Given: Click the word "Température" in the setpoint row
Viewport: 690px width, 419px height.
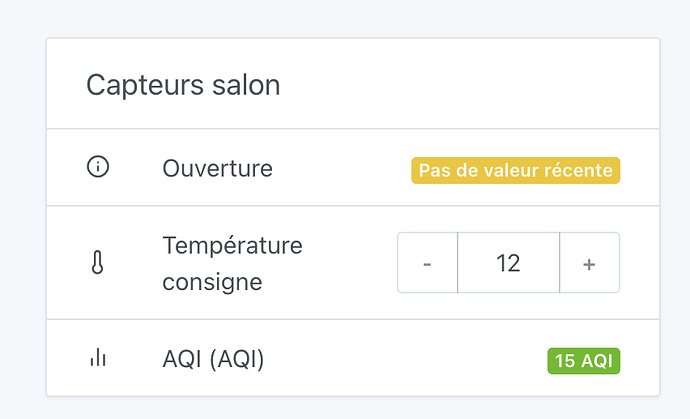Looking at the screenshot, I should (232, 245).
